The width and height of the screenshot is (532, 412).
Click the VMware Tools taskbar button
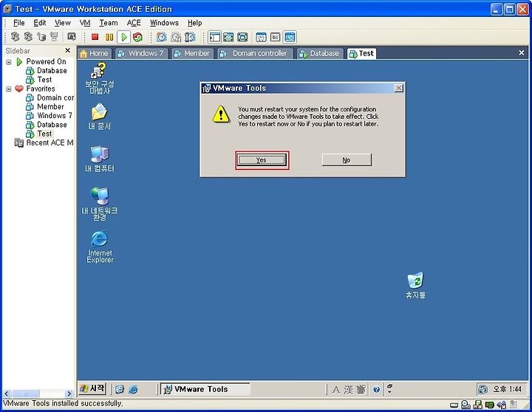coord(205,389)
